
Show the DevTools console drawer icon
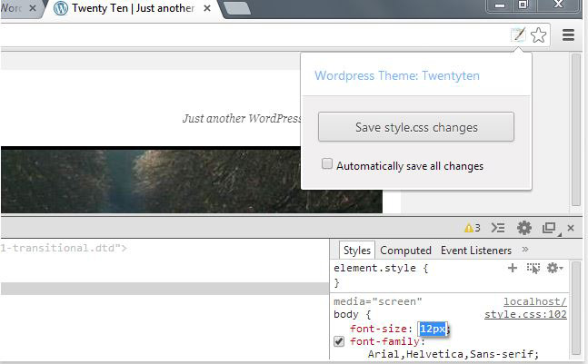pyautogui.click(x=498, y=228)
